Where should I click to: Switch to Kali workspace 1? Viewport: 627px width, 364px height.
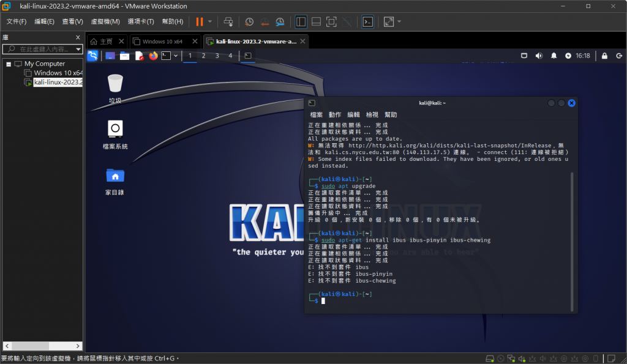[190, 56]
